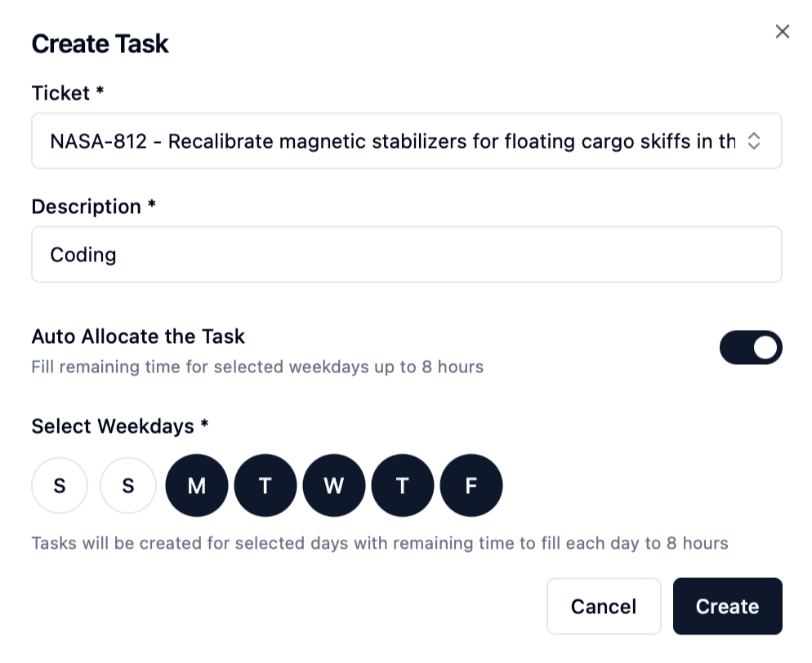Toggle the Monday weekday selector
This screenshot has height=663, width=812.
196,485
